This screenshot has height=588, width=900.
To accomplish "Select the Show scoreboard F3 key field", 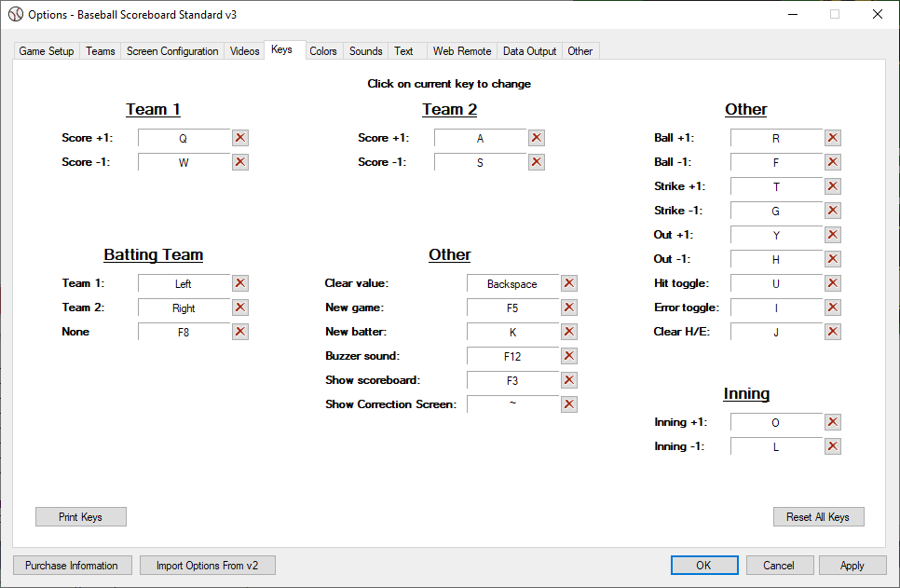I will coord(512,381).
